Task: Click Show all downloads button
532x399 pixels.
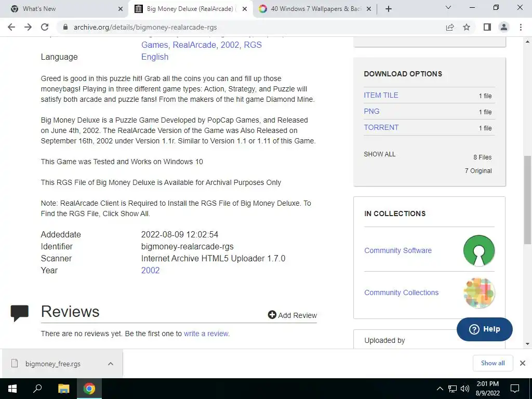Action: point(493,363)
